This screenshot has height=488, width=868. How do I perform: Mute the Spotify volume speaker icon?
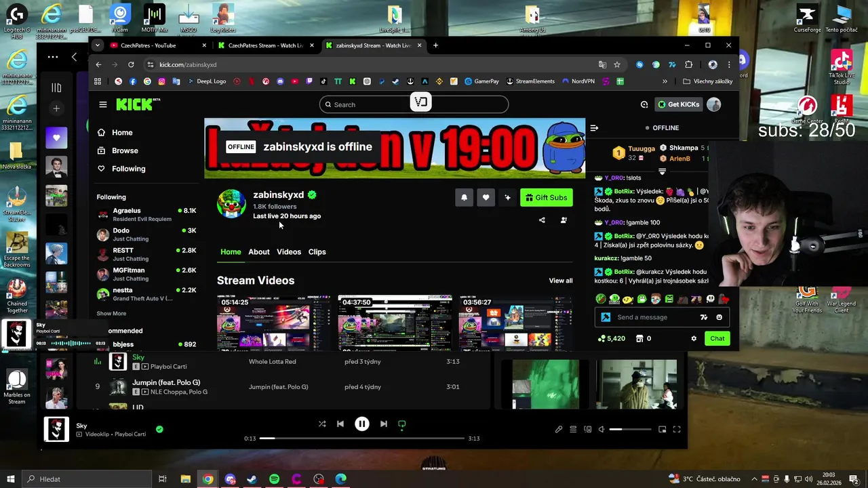coord(601,429)
